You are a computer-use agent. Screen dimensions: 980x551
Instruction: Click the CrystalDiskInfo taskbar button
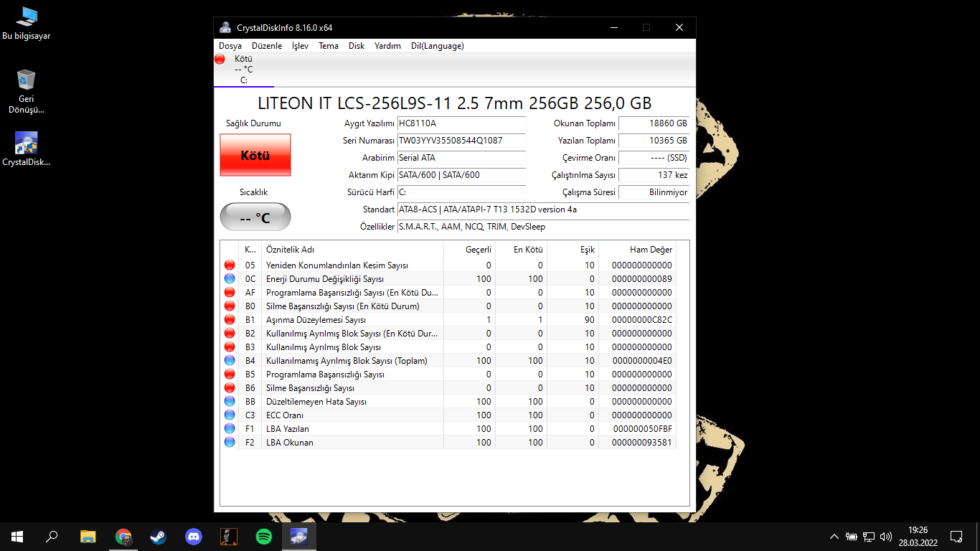click(x=299, y=537)
